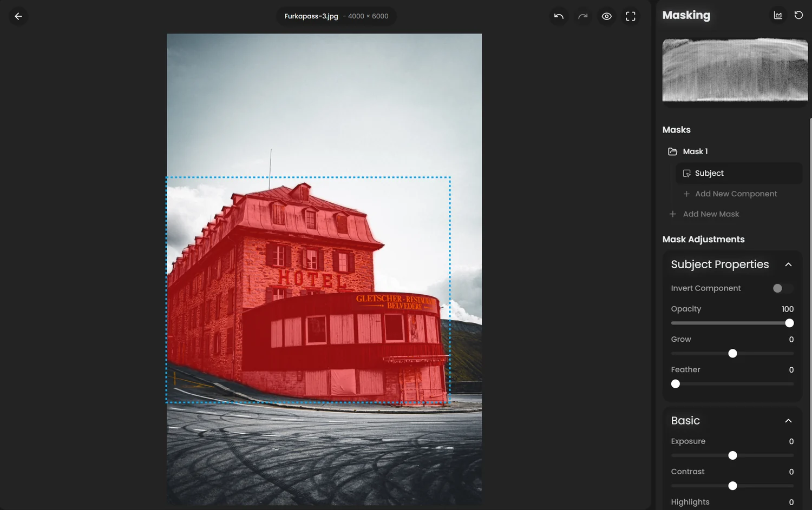Viewport: 812px width, 510px height.
Task: Go back using the arrow icon
Action: coord(18,16)
